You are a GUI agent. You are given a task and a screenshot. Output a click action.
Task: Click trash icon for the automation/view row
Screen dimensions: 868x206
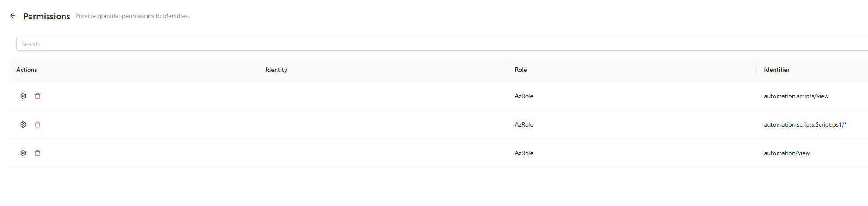tap(37, 153)
